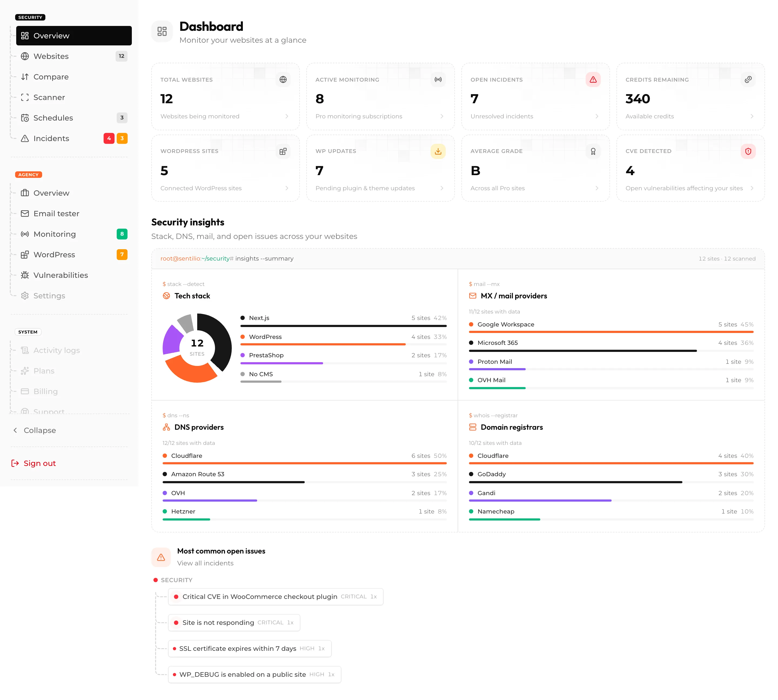Click the tech stack donut chart center

(197, 348)
